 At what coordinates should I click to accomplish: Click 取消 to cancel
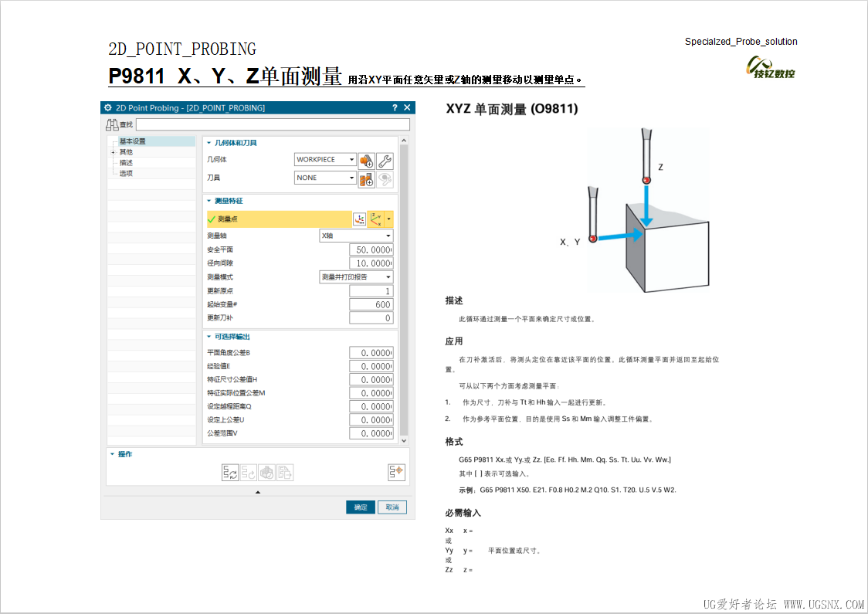392,507
